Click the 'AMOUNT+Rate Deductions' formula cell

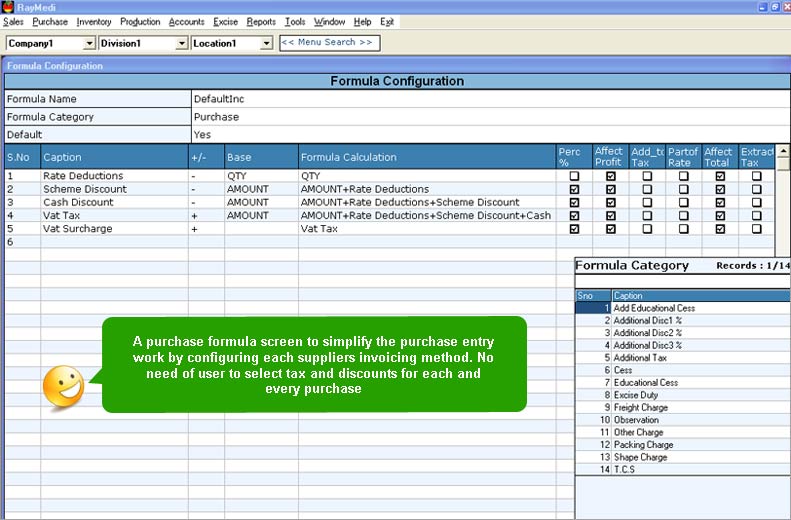pos(427,189)
